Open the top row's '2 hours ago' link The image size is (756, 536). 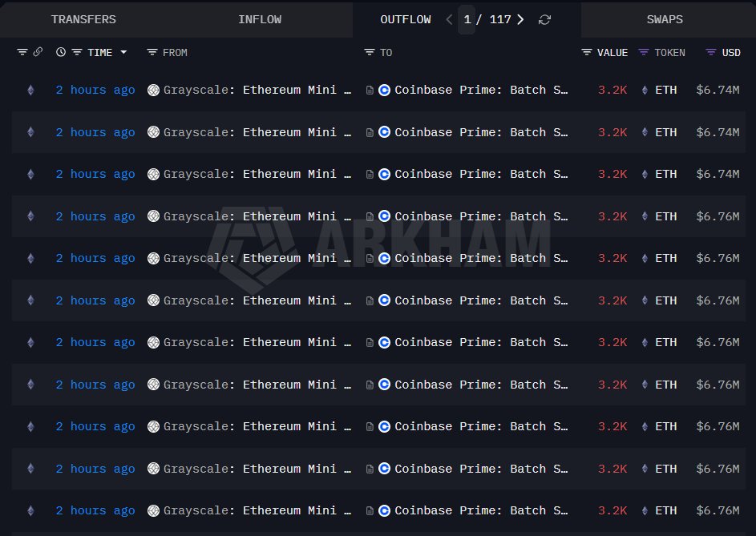(x=95, y=91)
